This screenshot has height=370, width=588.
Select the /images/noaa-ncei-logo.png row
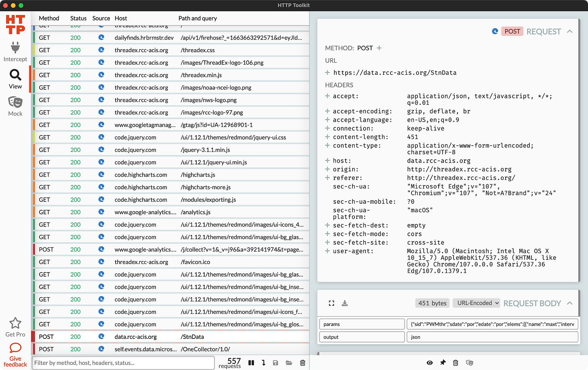click(x=171, y=87)
